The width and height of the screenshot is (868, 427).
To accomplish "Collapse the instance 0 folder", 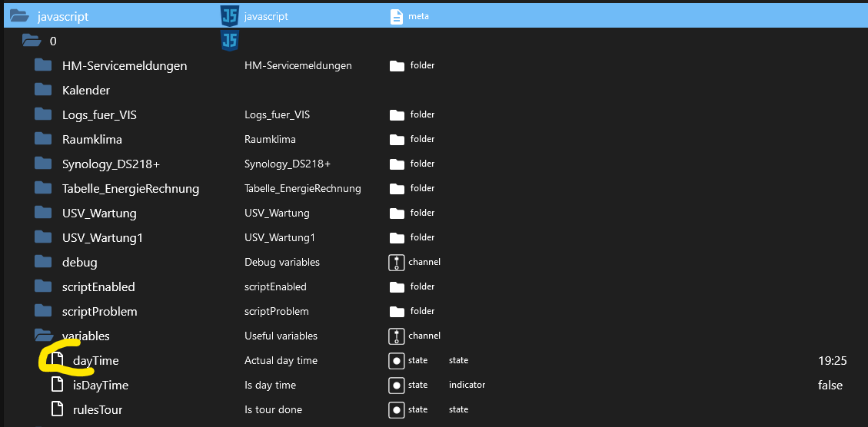I will (32, 41).
